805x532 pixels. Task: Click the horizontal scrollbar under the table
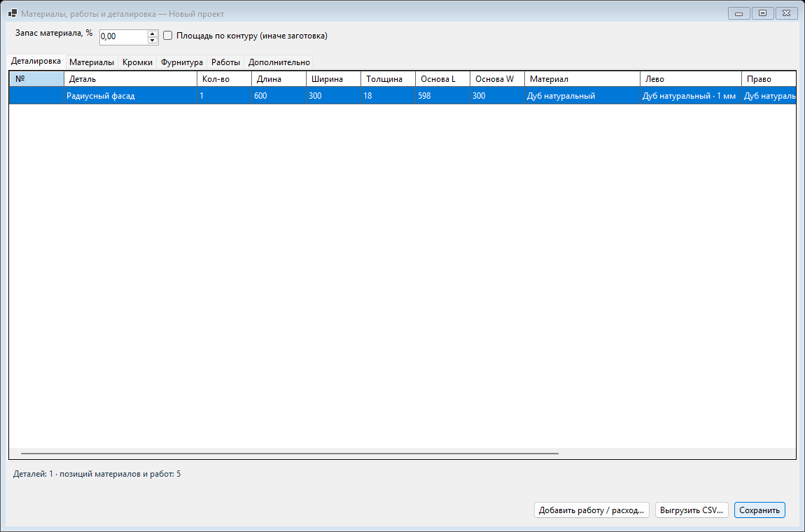click(x=290, y=454)
